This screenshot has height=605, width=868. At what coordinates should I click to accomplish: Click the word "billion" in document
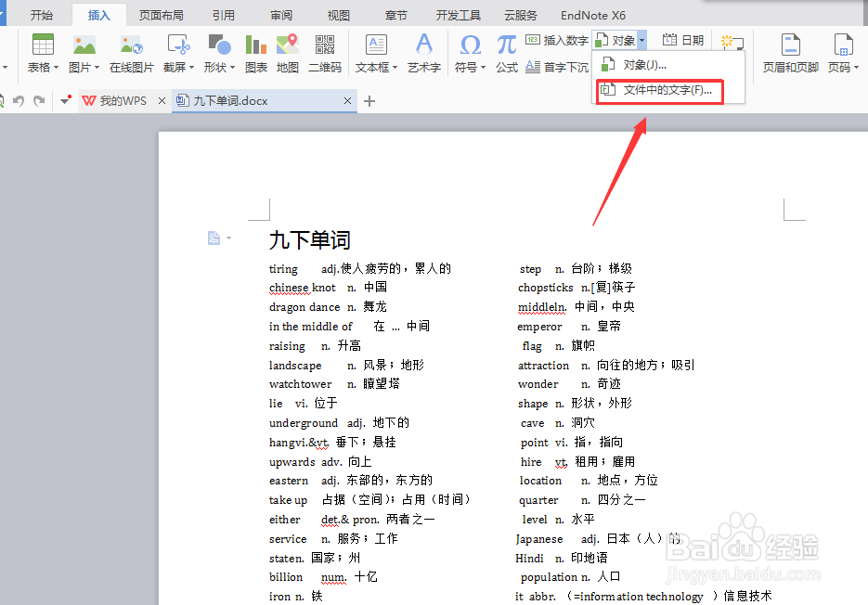[x=286, y=577]
